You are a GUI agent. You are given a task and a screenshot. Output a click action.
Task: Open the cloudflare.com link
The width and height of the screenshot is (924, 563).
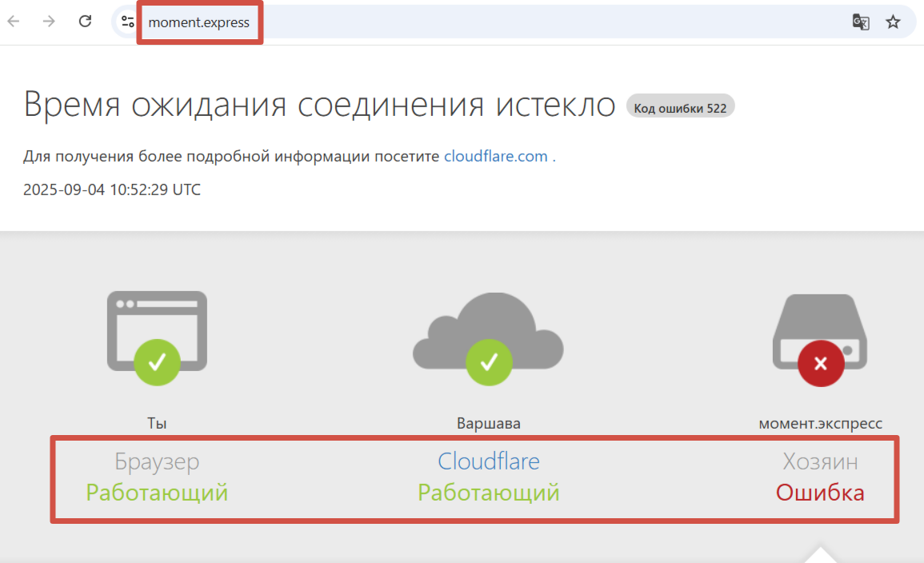495,156
